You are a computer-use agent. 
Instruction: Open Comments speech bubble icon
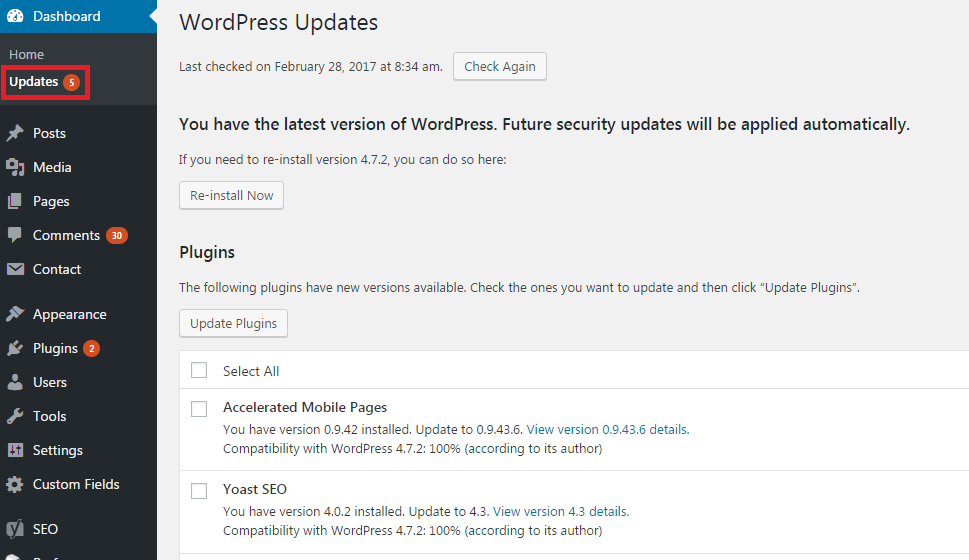point(15,235)
